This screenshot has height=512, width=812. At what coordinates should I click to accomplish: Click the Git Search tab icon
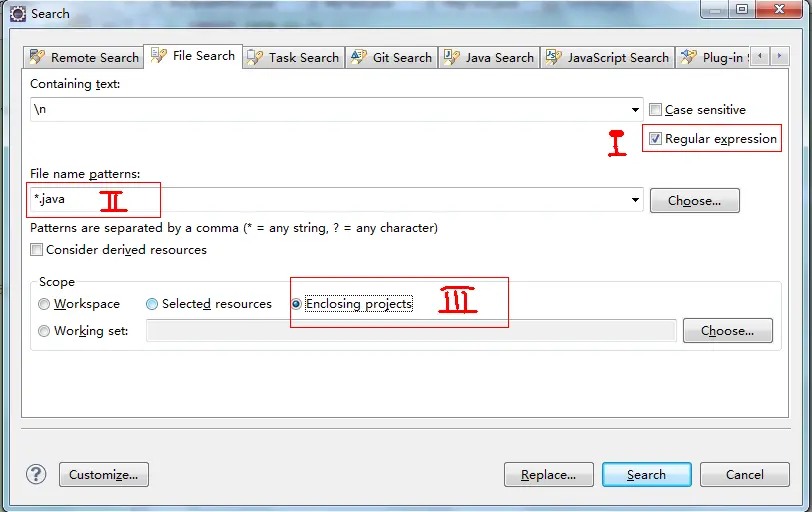click(360, 58)
